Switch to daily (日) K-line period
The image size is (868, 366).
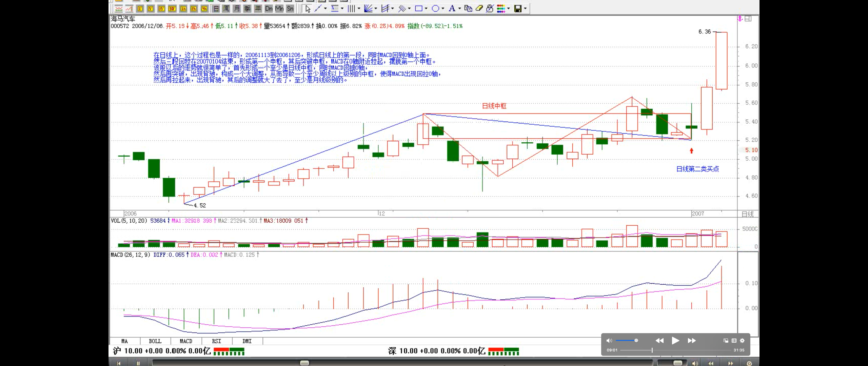point(216,9)
